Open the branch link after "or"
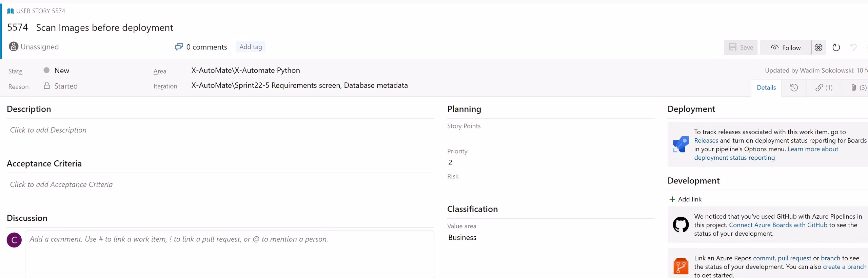The image size is (868, 278). [830, 258]
